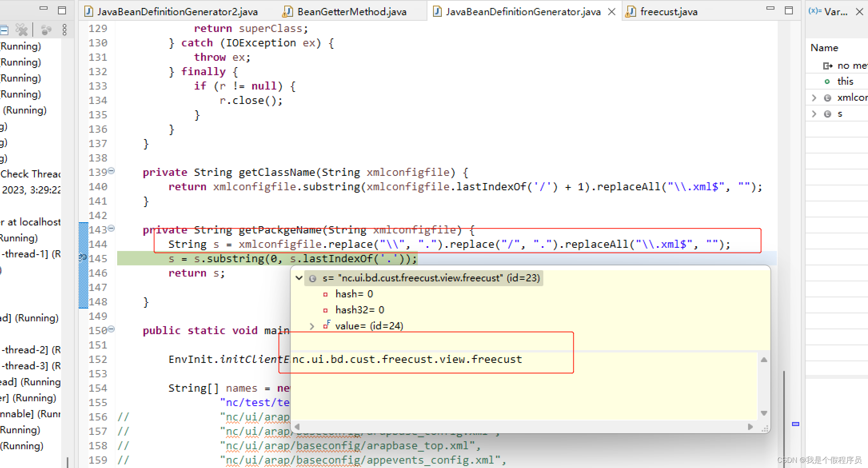This screenshot has height=468, width=868.
Task: Collapse the s variable in hover popup
Action: [299, 278]
